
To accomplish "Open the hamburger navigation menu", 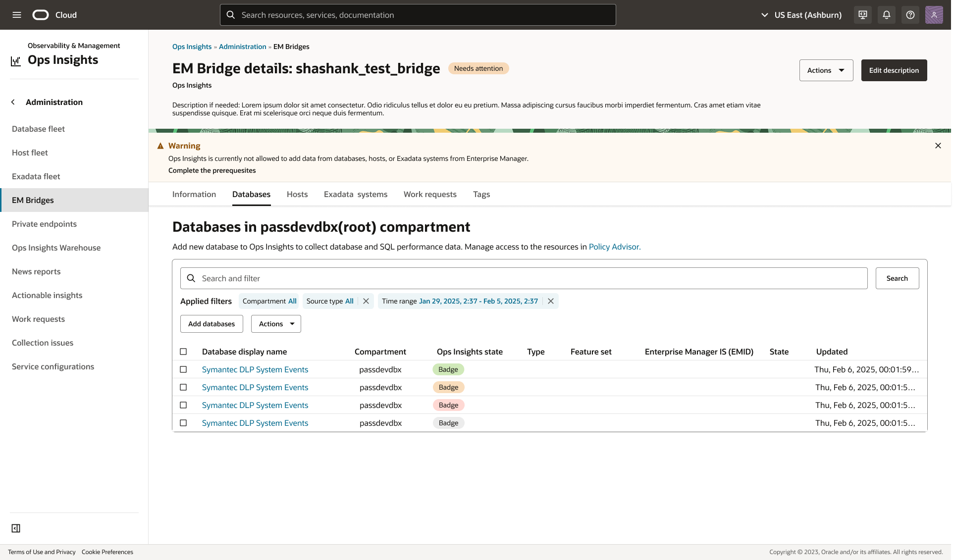I will (17, 15).
